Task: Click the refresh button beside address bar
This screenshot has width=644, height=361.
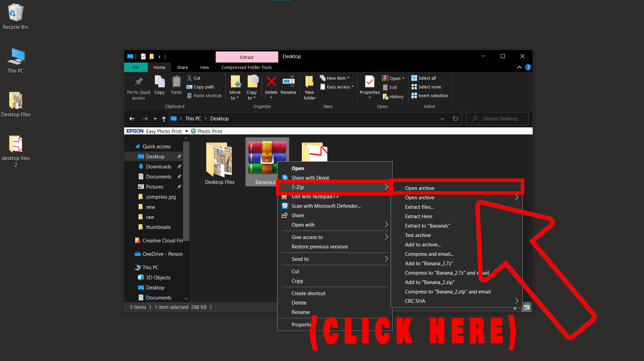Action: pyautogui.click(x=455, y=119)
